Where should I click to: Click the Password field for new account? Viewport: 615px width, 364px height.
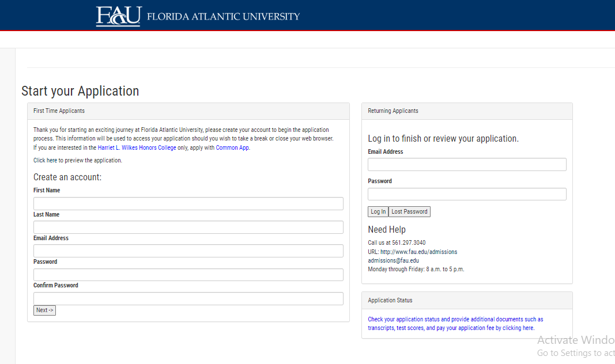[x=188, y=274]
